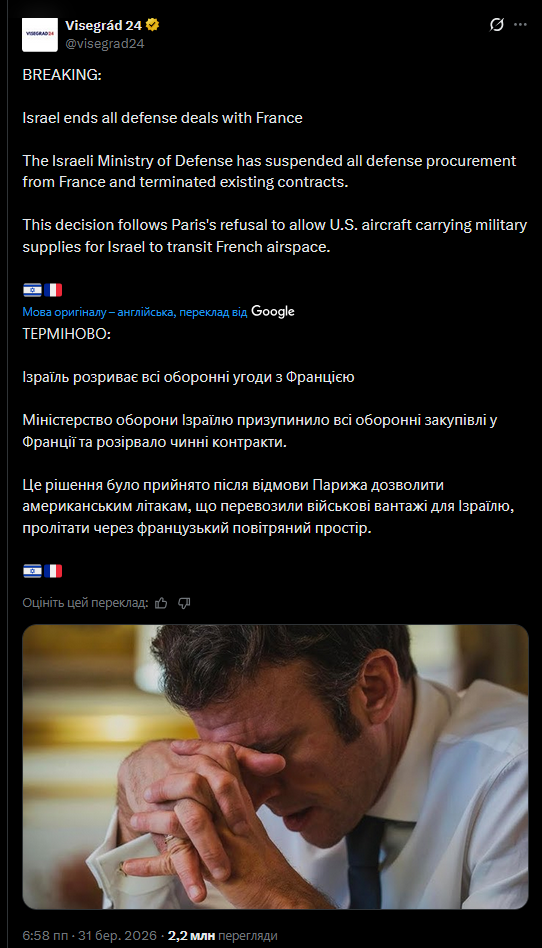The width and height of the screenshot is (542, 948).
Task: Open the post timestamp 6:58 пп · 31 бер. 2026
Action: tap(92, 935)
